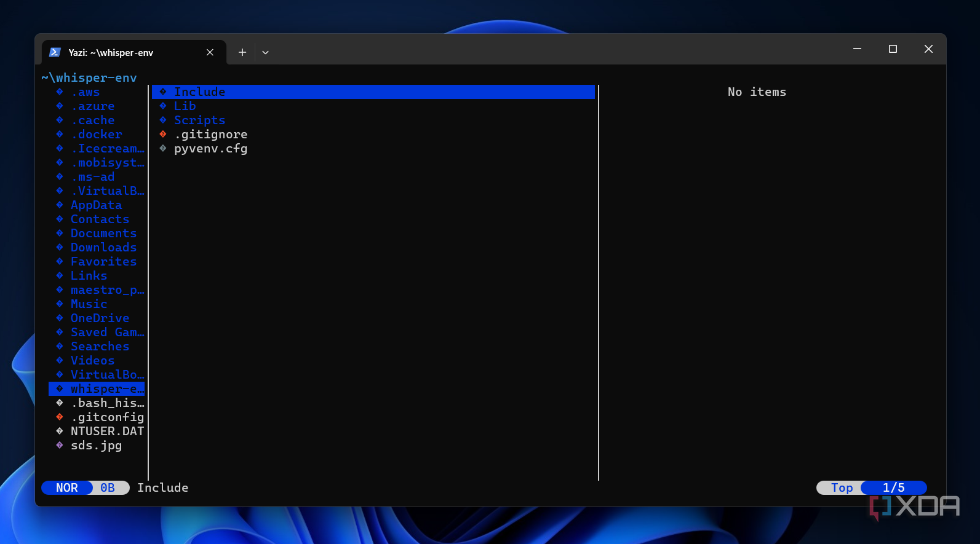Select the OneDrive folder entry
The width and height of the screenshot is (980, 544).
click(100, 318)
